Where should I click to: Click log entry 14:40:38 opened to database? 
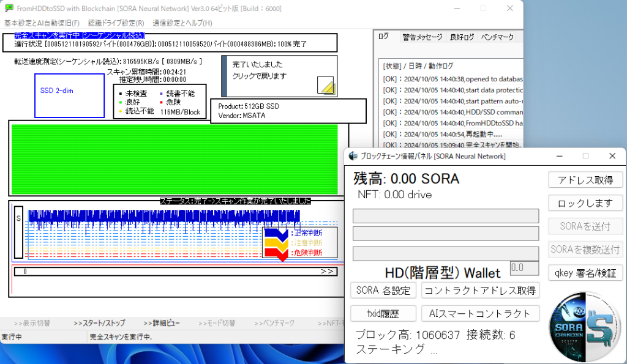pos(452,79)
